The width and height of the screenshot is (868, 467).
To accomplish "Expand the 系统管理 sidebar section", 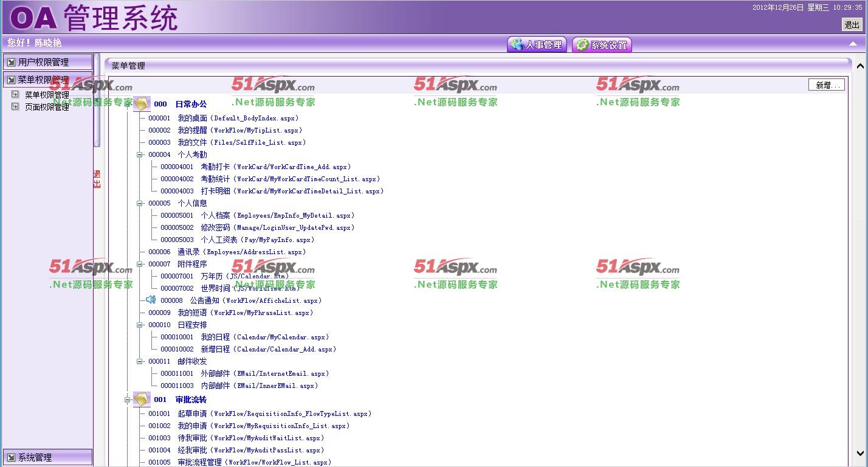I will coord(48,457).
